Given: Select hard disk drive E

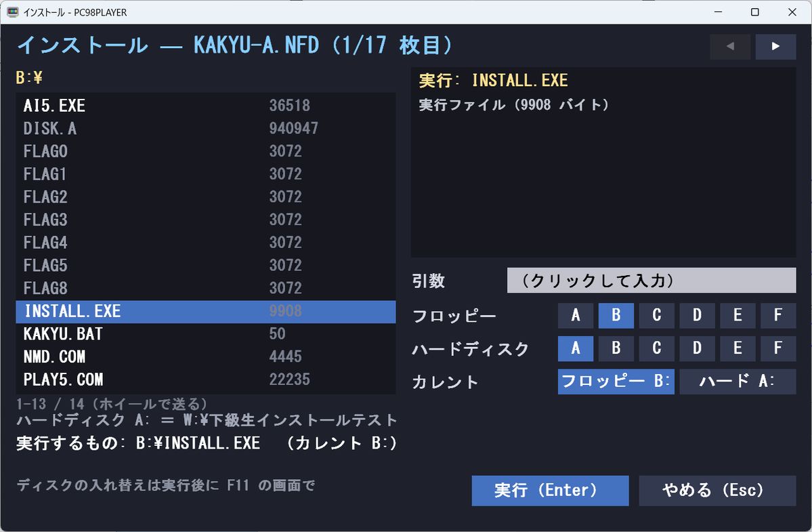Looking at the screenshot, I should point(738,348).
